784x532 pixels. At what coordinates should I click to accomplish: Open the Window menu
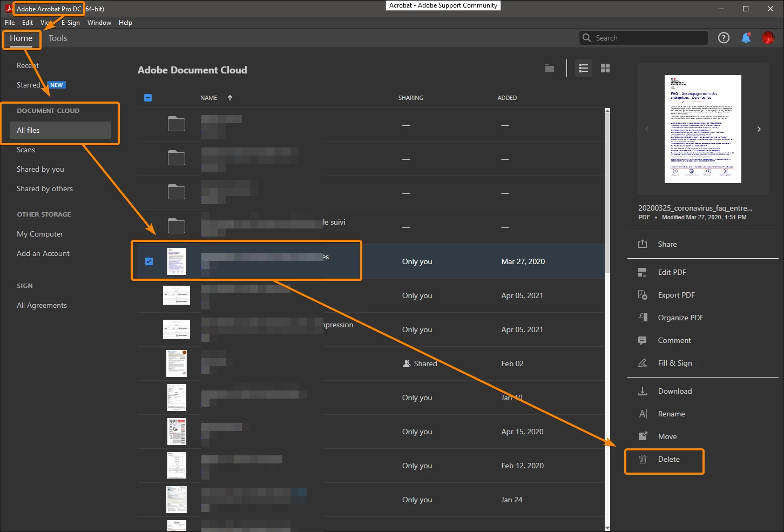coord(99,23)
